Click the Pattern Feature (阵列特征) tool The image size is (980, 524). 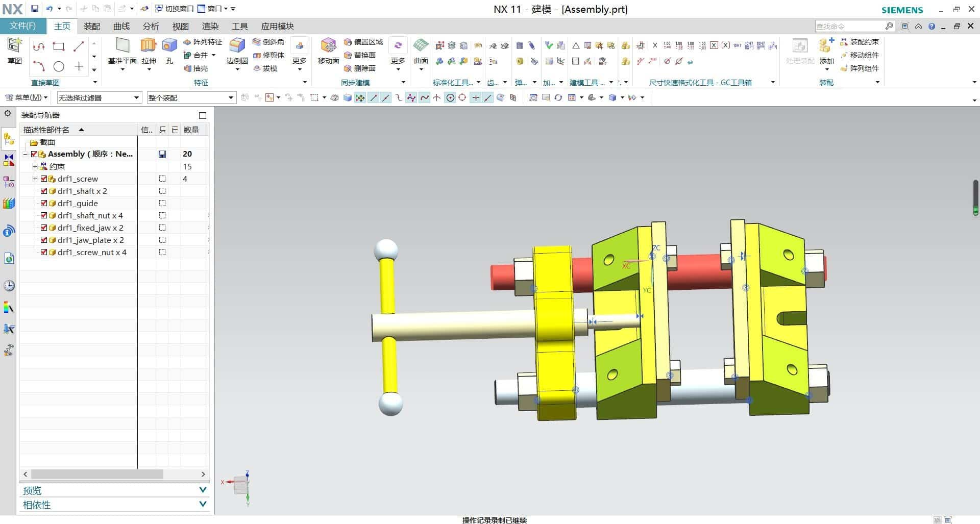(203, 42)
